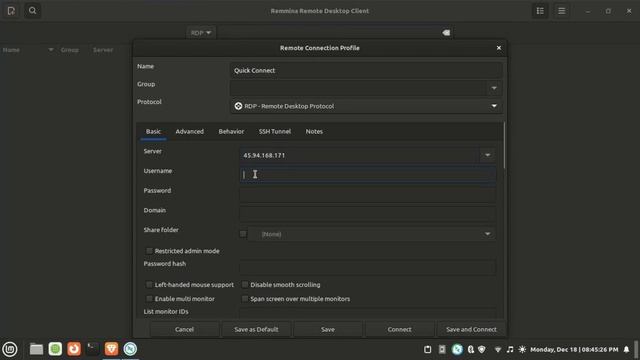This screenshot has height=360, width=640.
Task: Focus the Username input field
Action: pyautogui.click(x=368, y=175)
